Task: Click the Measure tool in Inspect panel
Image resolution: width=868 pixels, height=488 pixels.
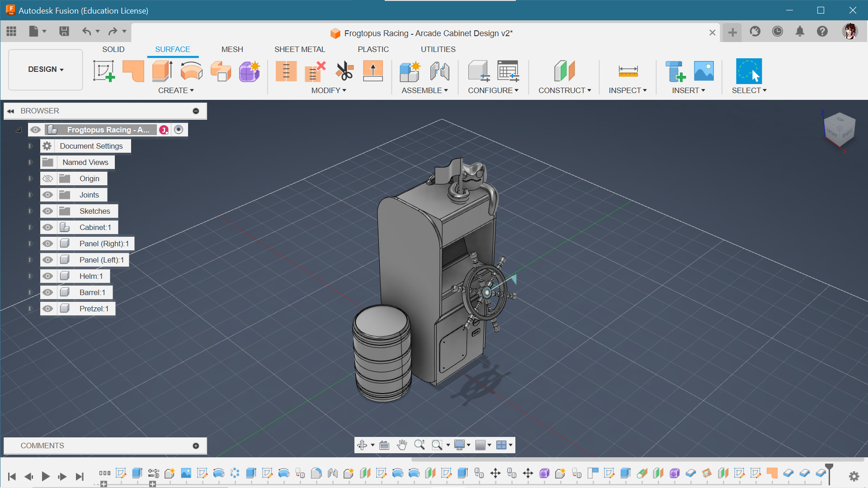Action: click(x=628, y=71)
